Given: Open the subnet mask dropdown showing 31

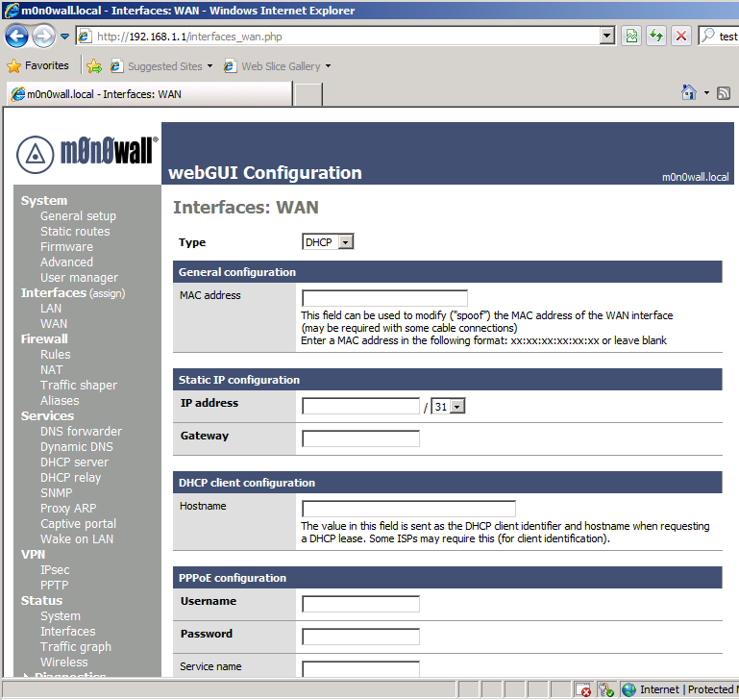Looking at the screenshot, I should [x=448, y=407].
